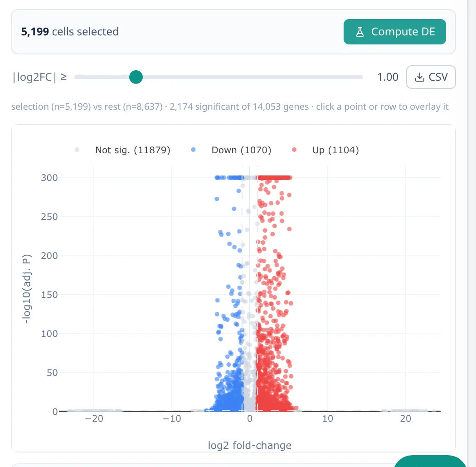The width and height of the screenshot is (476, 467).
Task: Click the blue Down legend marker
Action: click(194, 150)
